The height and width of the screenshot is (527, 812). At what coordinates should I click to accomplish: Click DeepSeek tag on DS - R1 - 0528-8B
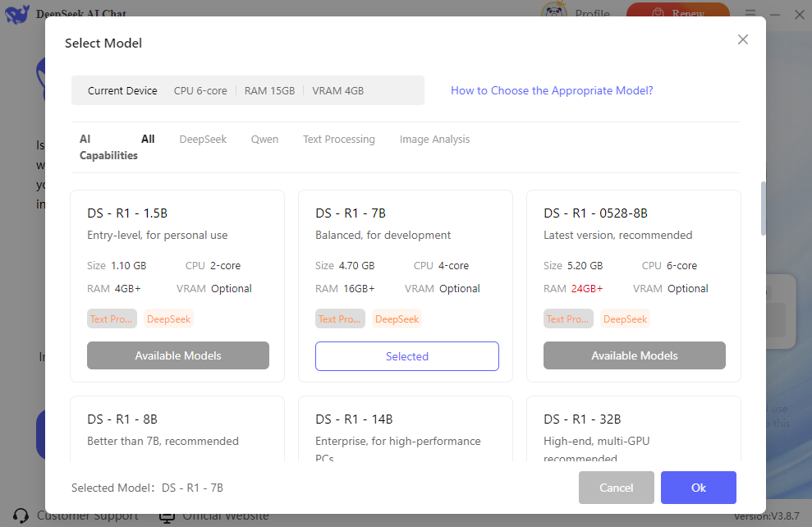click(x=625, y=318)
